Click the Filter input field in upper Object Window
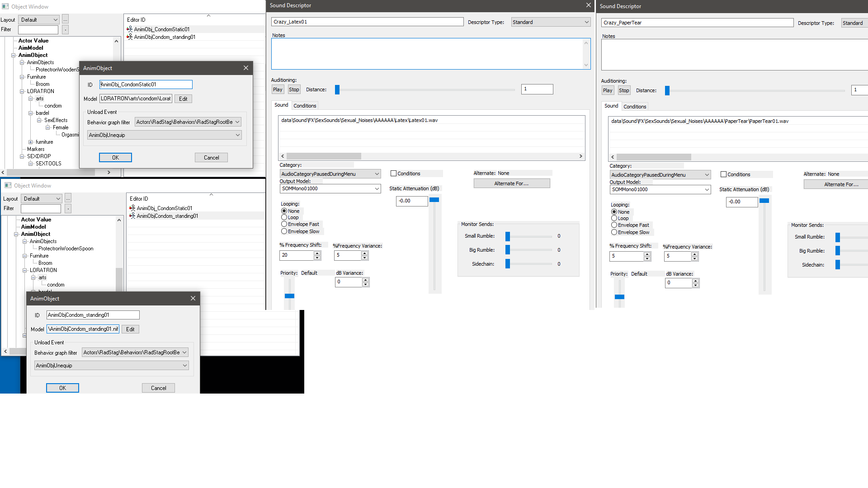Screen dimensions: 868x488 [x=38, y=29]
